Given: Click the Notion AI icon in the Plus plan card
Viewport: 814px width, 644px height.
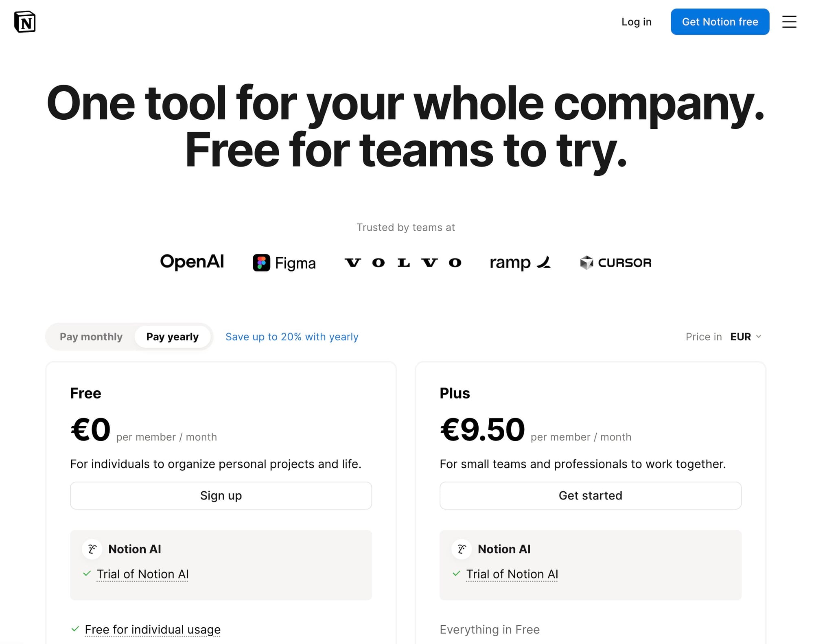Looking at the screenshot, I should pos(461,549).
